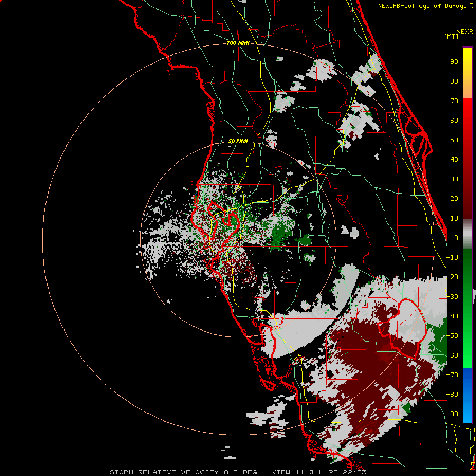
Task: Click the -80 scale value
Action: 452,395
